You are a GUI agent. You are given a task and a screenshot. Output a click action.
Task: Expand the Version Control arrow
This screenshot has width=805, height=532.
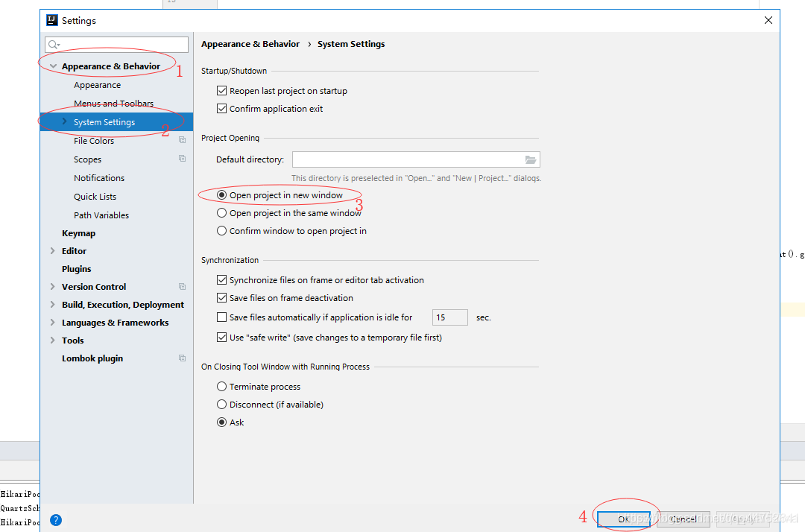coord(52,286)
